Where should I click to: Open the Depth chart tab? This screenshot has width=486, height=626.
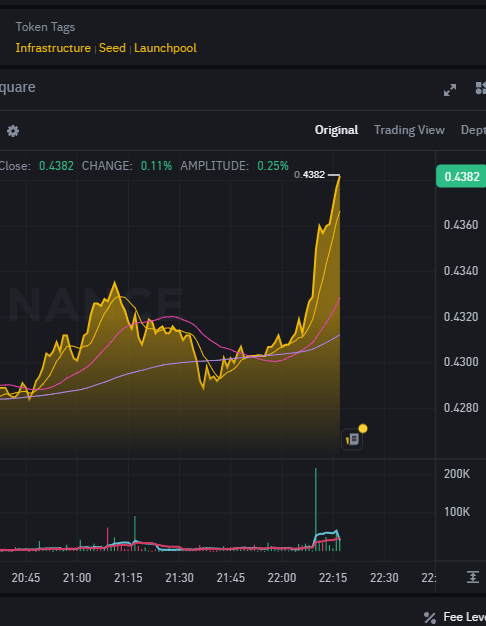(473, 130)
